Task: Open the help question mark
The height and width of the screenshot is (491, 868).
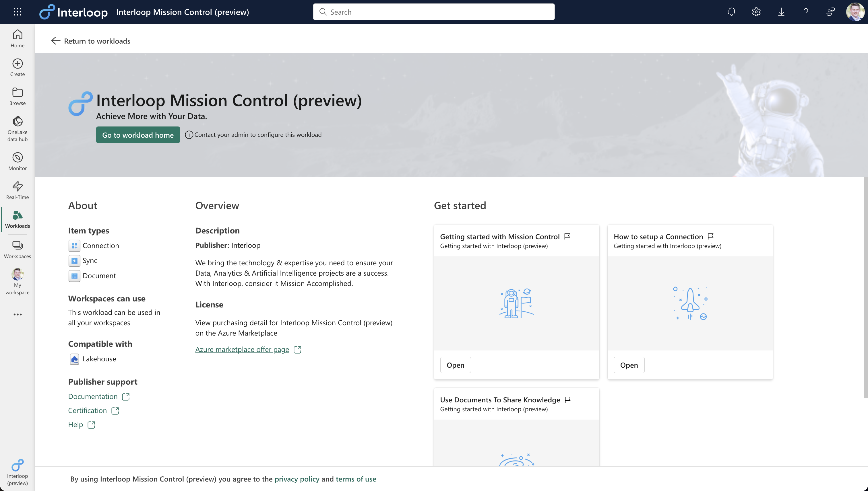Action: click(x=805, y=12)
